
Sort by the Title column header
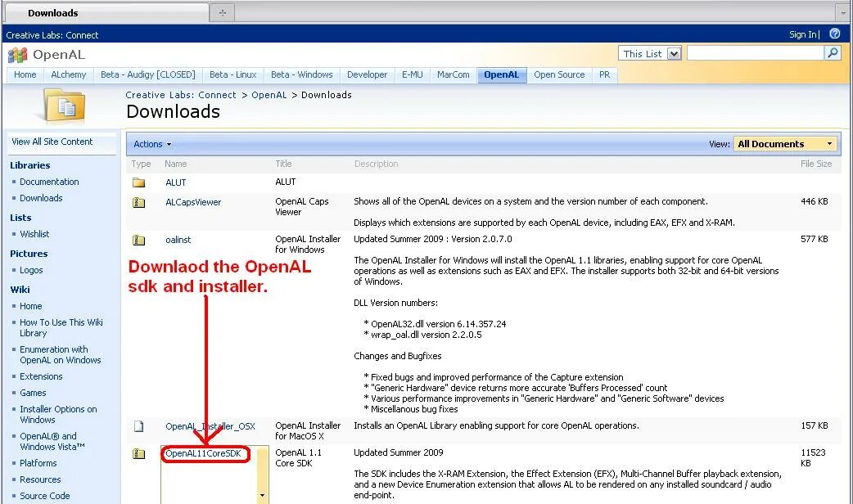[283, 164]
